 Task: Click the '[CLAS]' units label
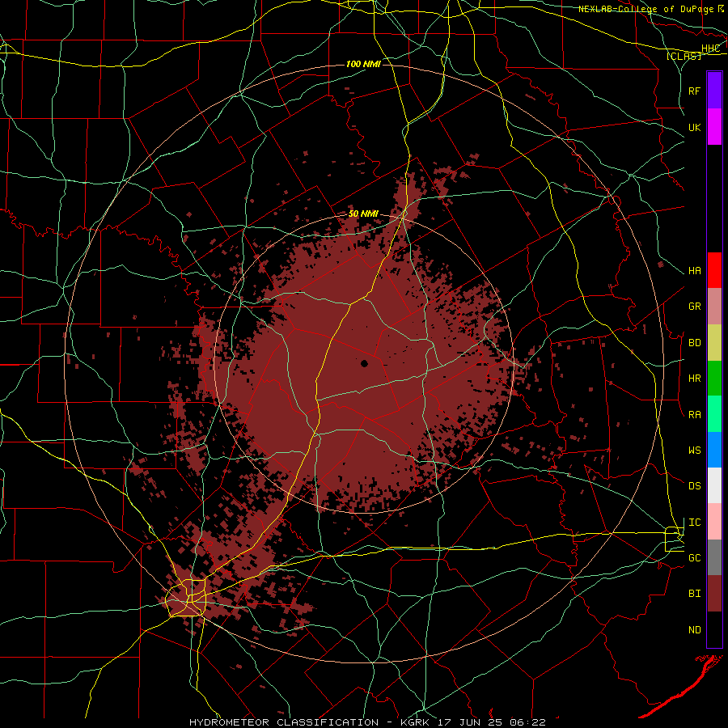pos(684,56)
